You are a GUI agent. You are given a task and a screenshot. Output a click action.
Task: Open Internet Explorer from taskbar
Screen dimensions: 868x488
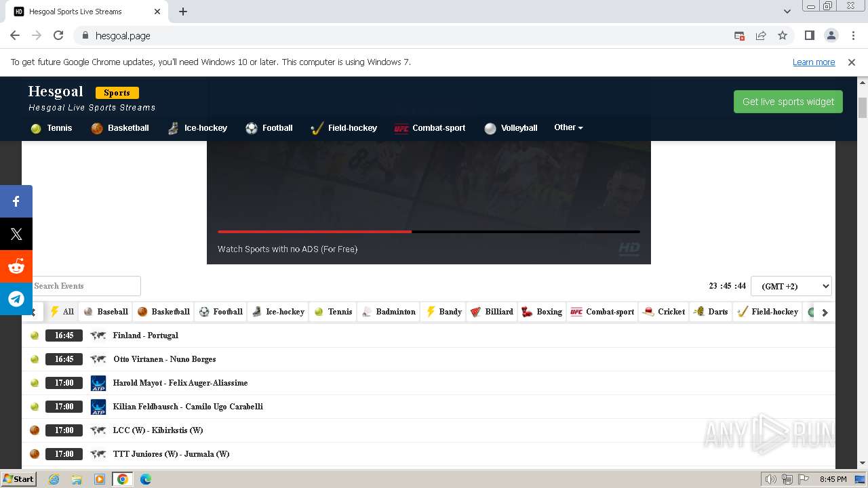[54, 479]
